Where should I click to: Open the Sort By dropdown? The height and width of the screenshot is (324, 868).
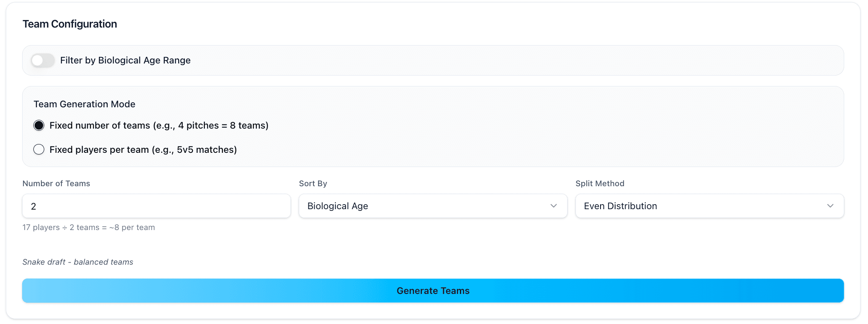click(433, 206)
